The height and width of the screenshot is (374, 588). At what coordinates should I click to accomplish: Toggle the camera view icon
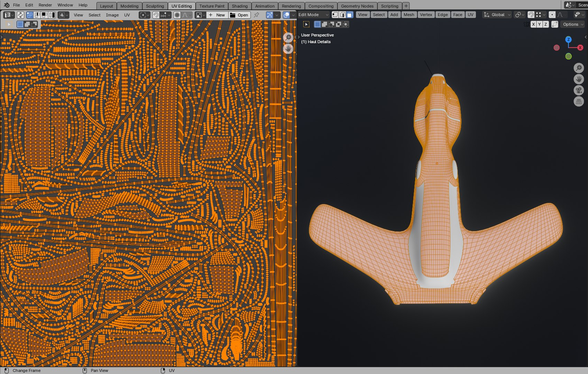pos(579,90)
